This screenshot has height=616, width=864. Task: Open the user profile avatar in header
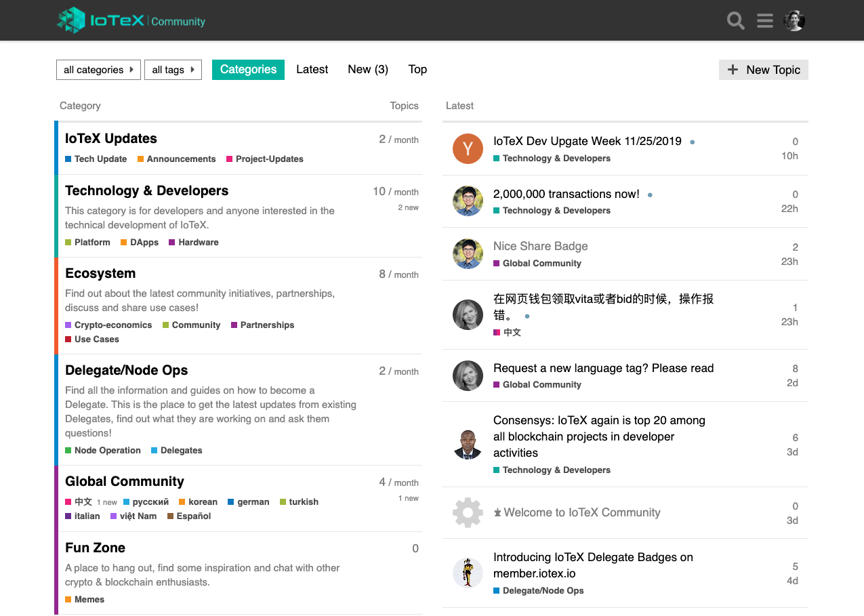click(794, 20)
